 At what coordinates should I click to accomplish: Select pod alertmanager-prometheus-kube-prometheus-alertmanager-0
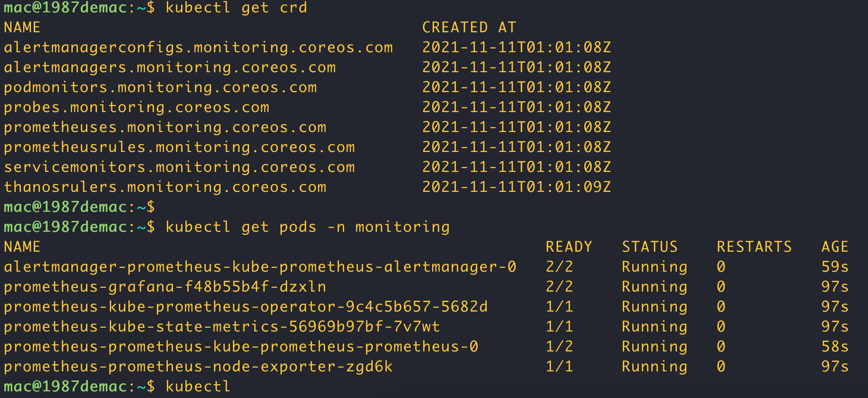260,267
